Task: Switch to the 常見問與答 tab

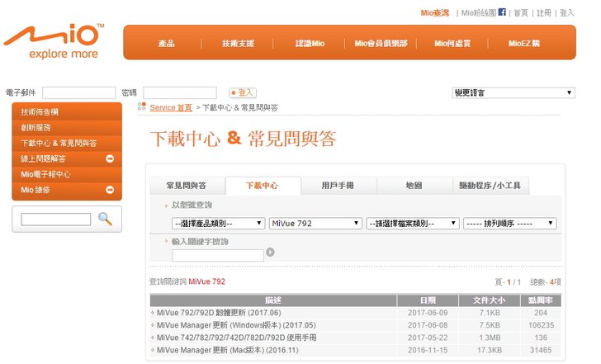Action: [x=187, y=186]
